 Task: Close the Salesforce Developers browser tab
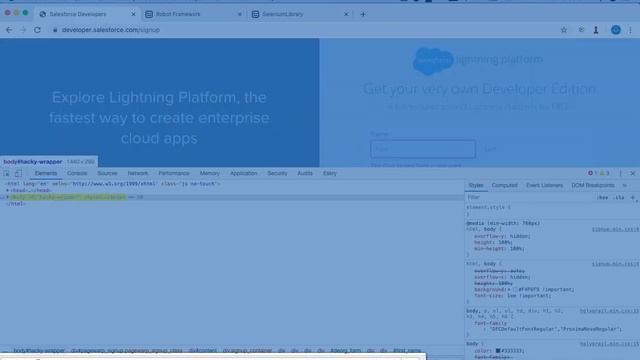click(x=133, y=14)
